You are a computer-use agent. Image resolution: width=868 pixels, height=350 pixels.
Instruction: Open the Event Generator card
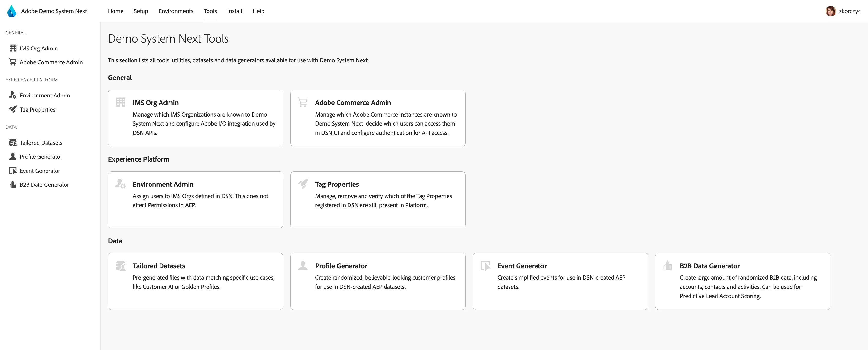tap(560, 281)
